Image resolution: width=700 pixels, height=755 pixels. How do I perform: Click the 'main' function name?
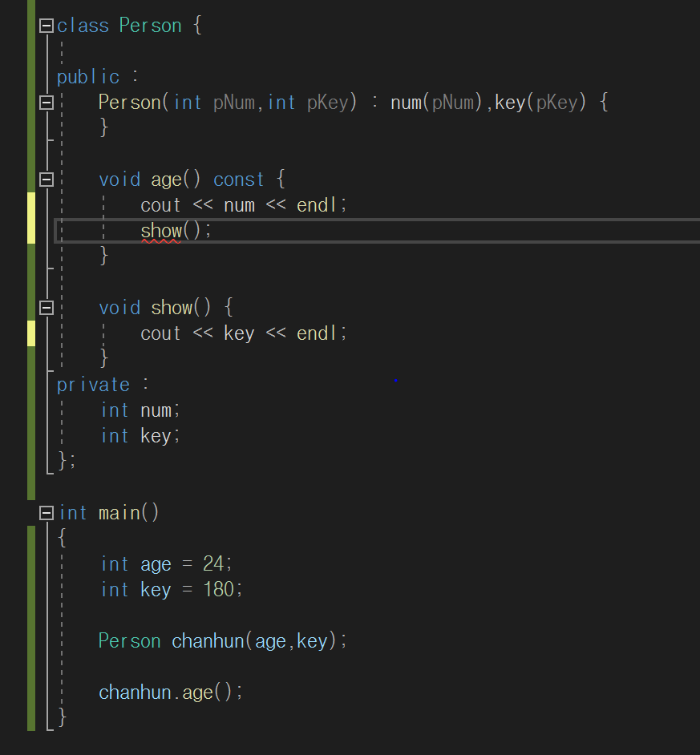[119, 513]
